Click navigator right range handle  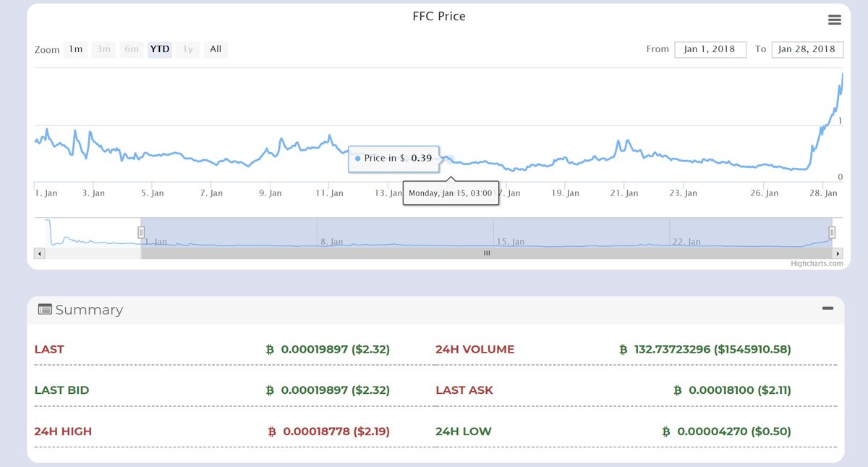[832, 232]
